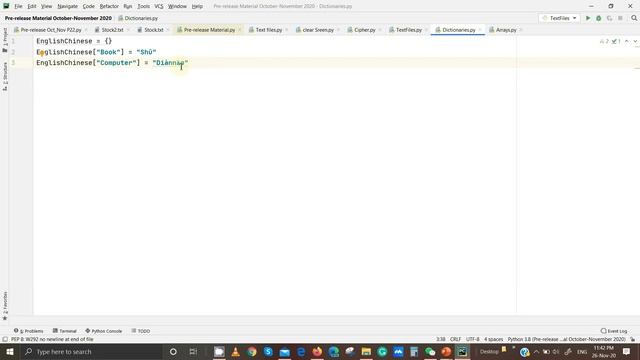Switch to TextFiles.py tab
640x360 pixels.
tap(409, 30)
